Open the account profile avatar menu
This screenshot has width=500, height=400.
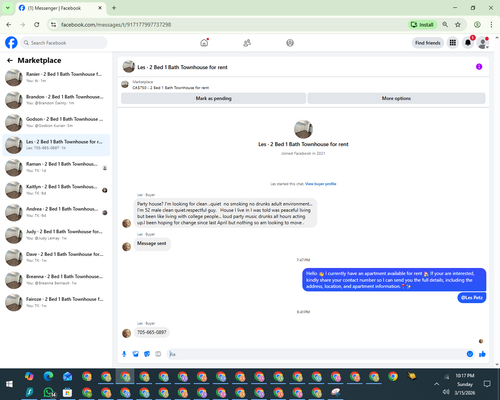pos(483,43)
